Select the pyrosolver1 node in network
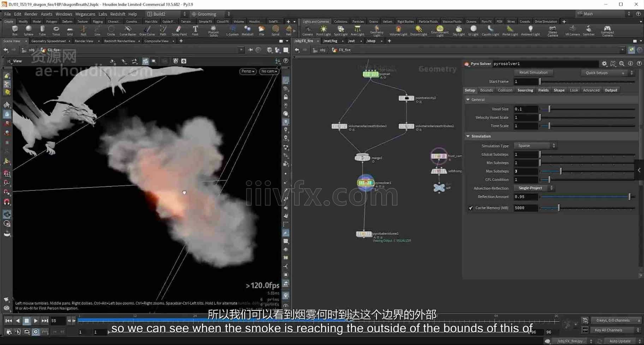 (x=365, y=183)
